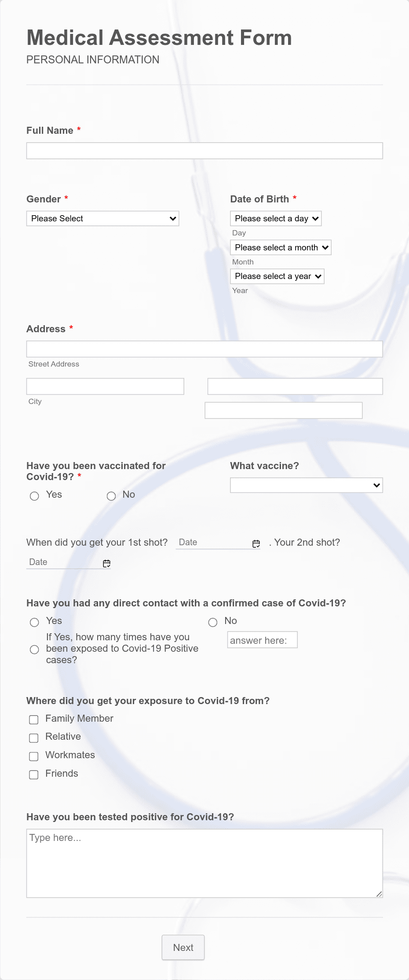The image size is (409, 980).
Task: Tick the Workmates checkbox
Action: pos(34,756)
